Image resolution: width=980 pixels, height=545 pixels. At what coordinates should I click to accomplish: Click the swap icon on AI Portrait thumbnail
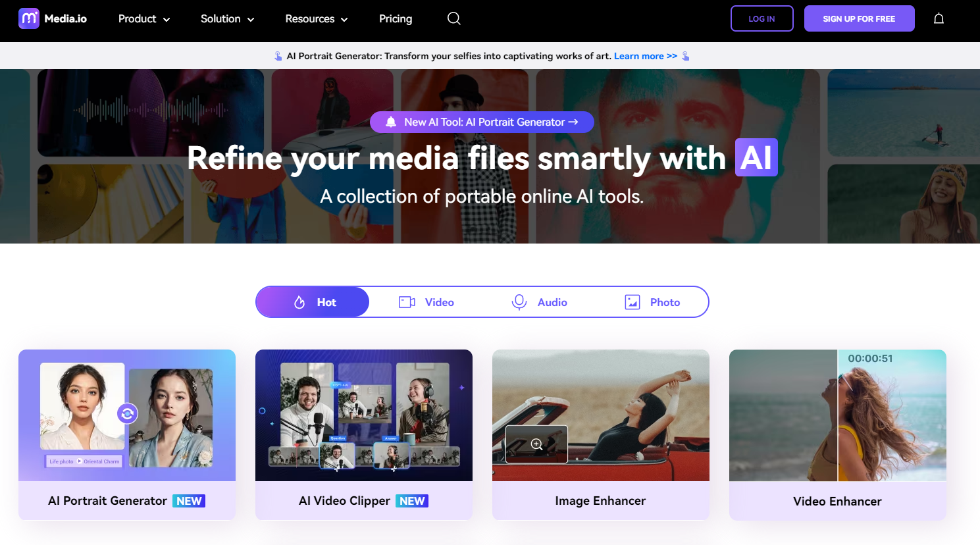128,413
